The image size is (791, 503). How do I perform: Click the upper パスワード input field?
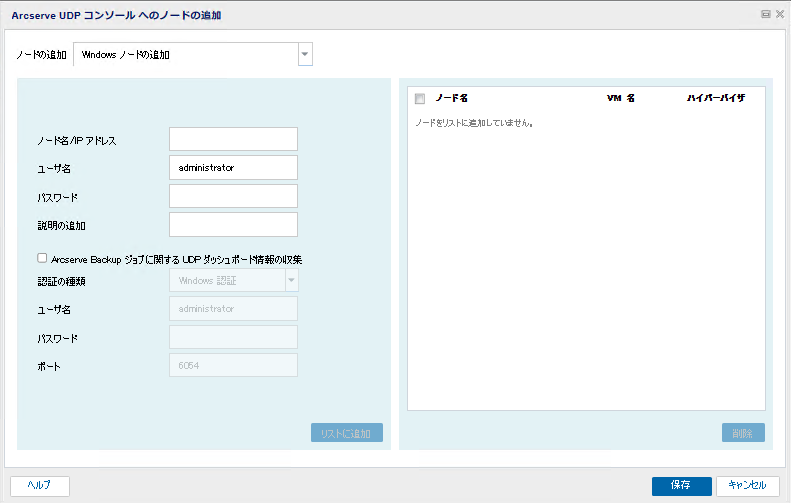[x=233, y=196]
